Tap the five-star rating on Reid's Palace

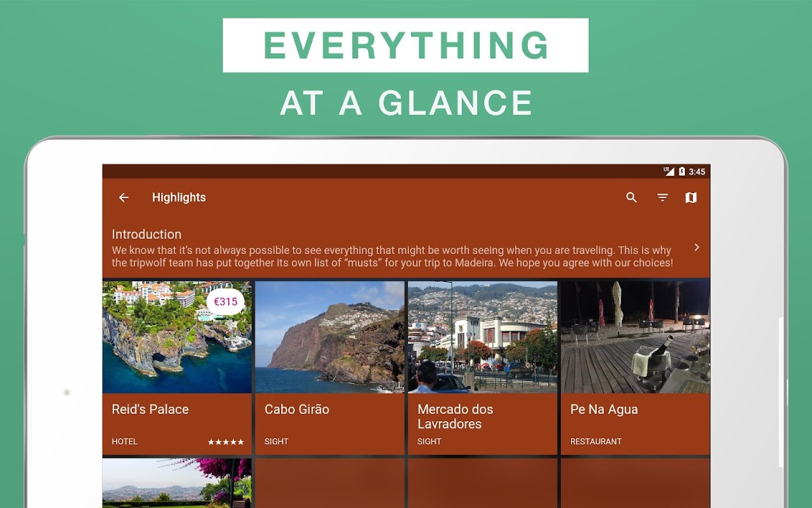point(226,442)
